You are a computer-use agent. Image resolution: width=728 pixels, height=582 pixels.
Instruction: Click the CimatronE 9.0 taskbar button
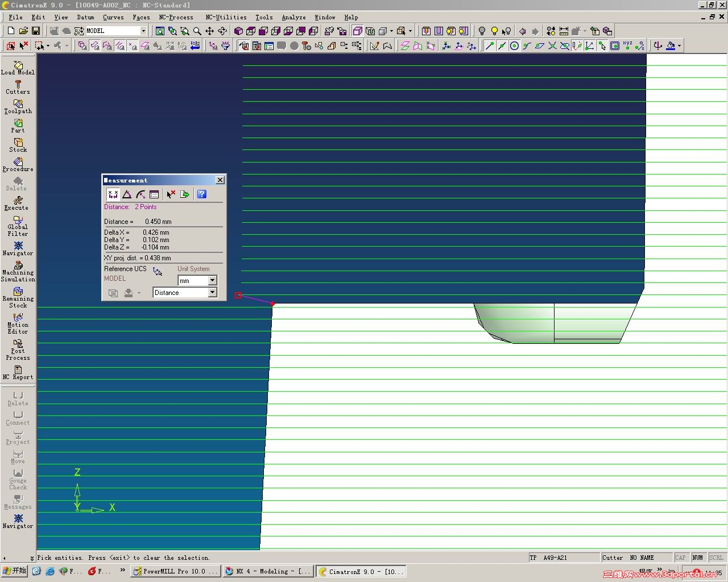coord(361,571)
